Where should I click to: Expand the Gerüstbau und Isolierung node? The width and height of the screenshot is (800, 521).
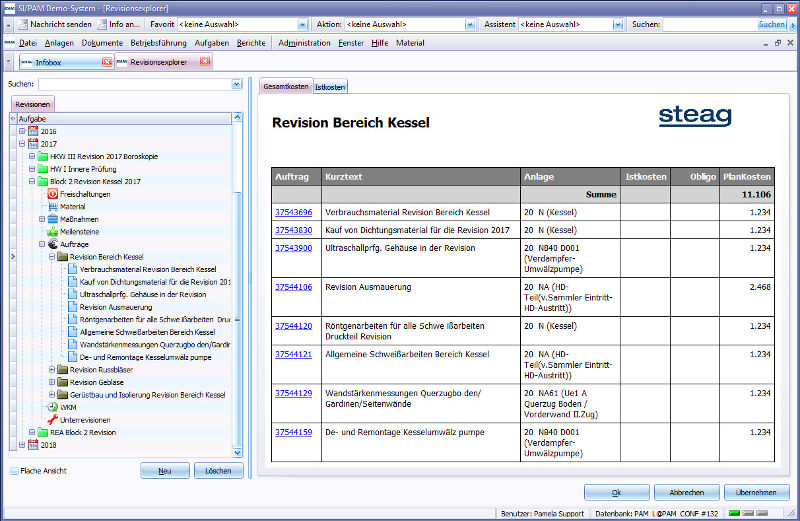52,394
